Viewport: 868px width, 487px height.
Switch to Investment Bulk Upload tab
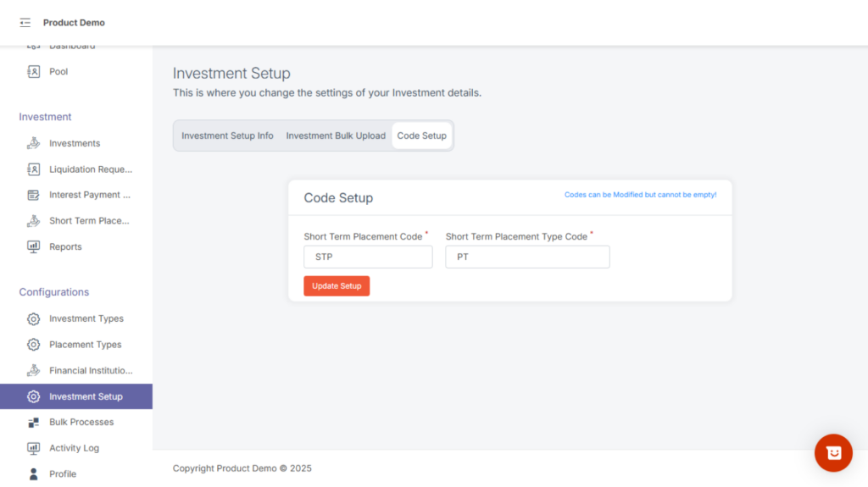coord(336,136)
